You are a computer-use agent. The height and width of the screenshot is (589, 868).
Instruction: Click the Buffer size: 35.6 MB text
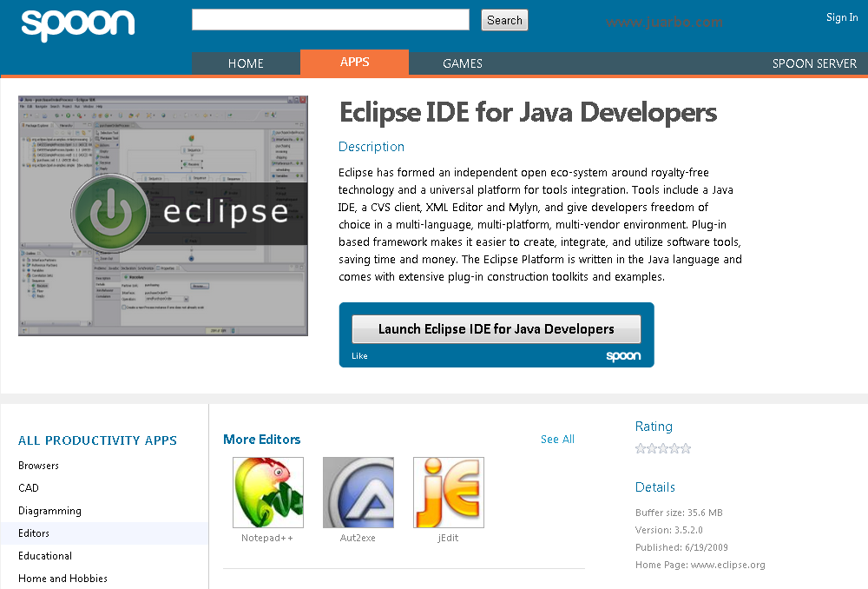679,513
